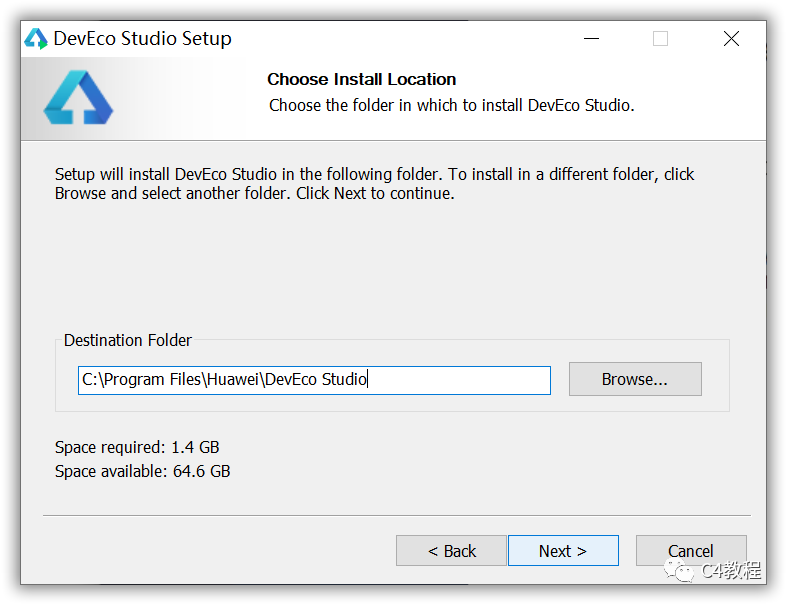
Task: Click the greyed-out maximize window button
Action: (x=660, y=39)
